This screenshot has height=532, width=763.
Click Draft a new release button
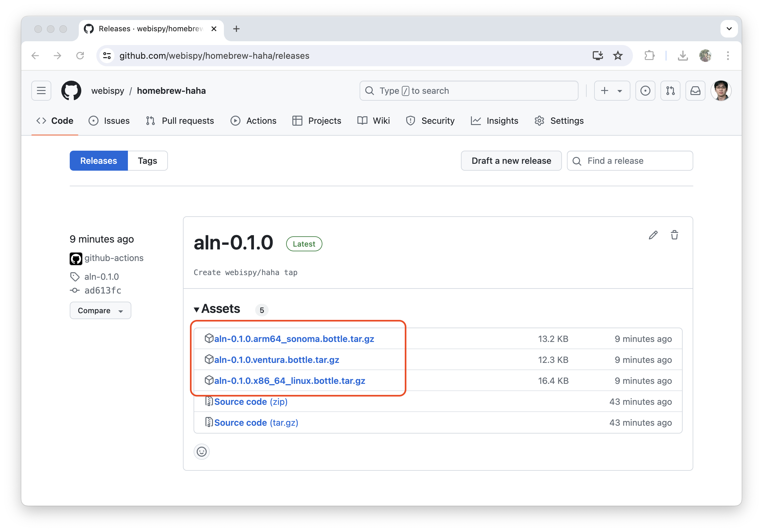511,161
